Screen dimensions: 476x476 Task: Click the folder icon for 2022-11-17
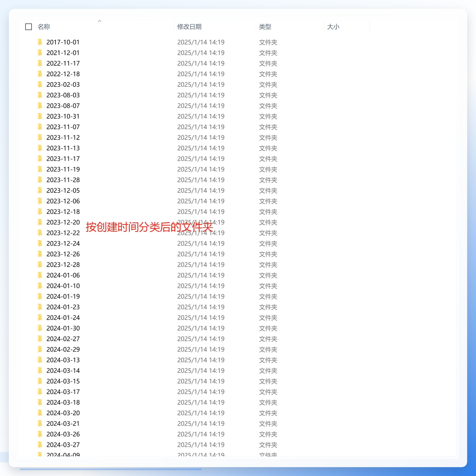tap(40, 63)
